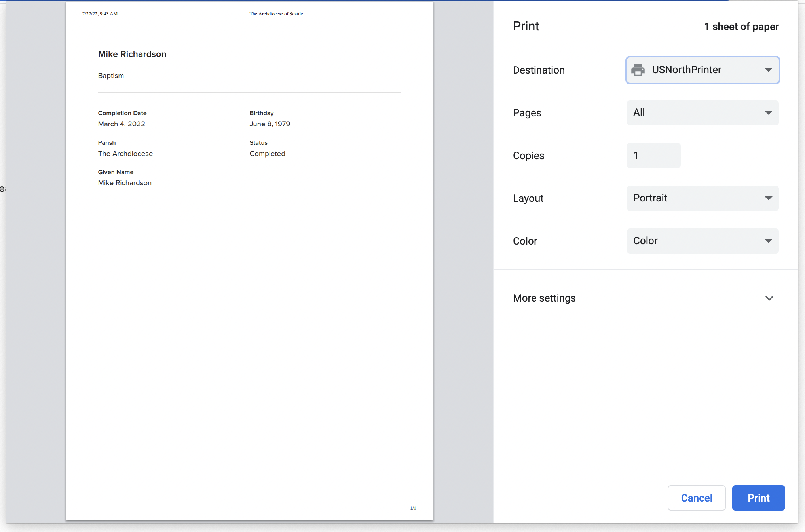Click the Layout dropdown chevron arrow
The height and width of the screenshot is (532, 805).
(x=768, y=198)
